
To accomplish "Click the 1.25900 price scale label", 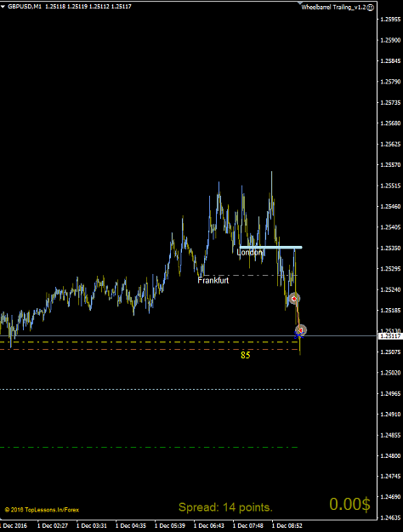I will click(390, 40).
